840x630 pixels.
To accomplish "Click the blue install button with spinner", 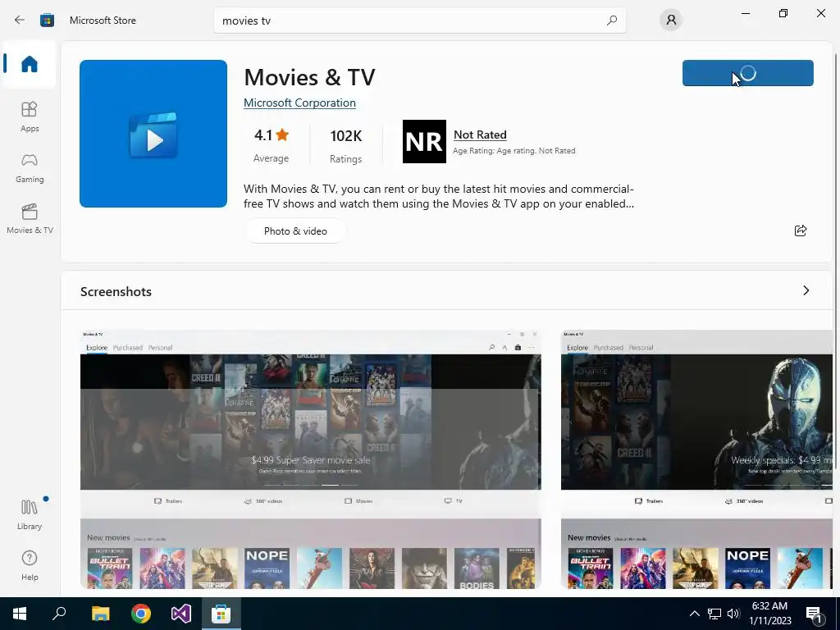I will click(748, 73).
